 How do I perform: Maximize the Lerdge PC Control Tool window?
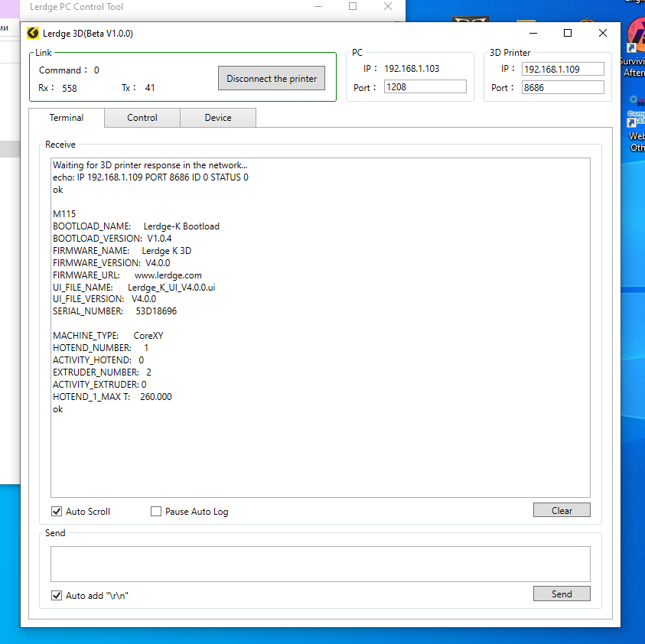[x=353, y=6]
